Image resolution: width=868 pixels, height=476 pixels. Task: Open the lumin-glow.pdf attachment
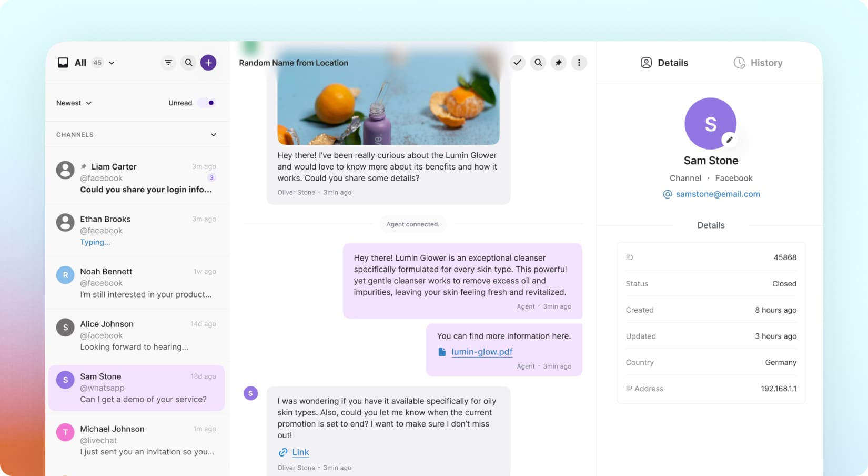pos(481,352)
